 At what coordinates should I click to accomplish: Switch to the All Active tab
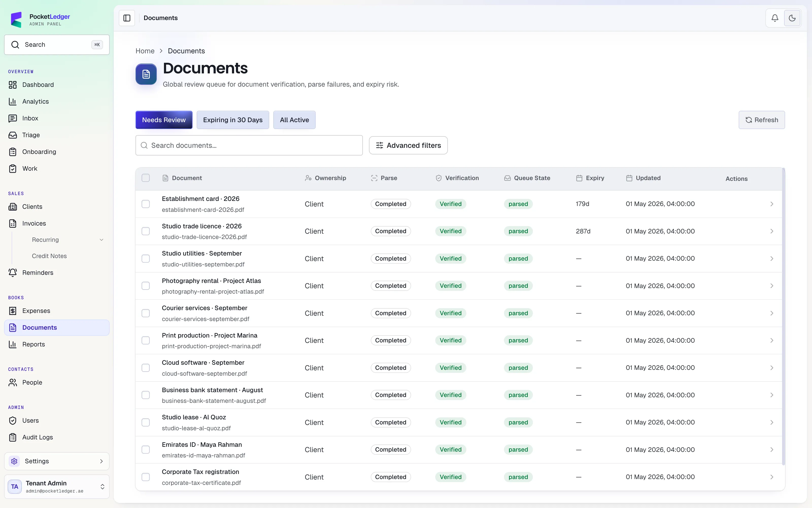click(x=294, y=120)
